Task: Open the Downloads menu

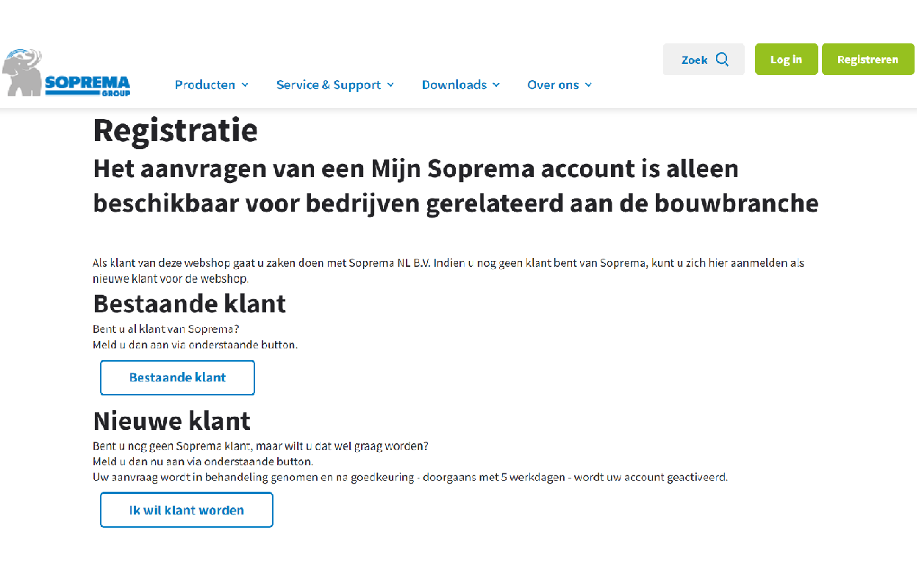Action: tap(461, 85)
